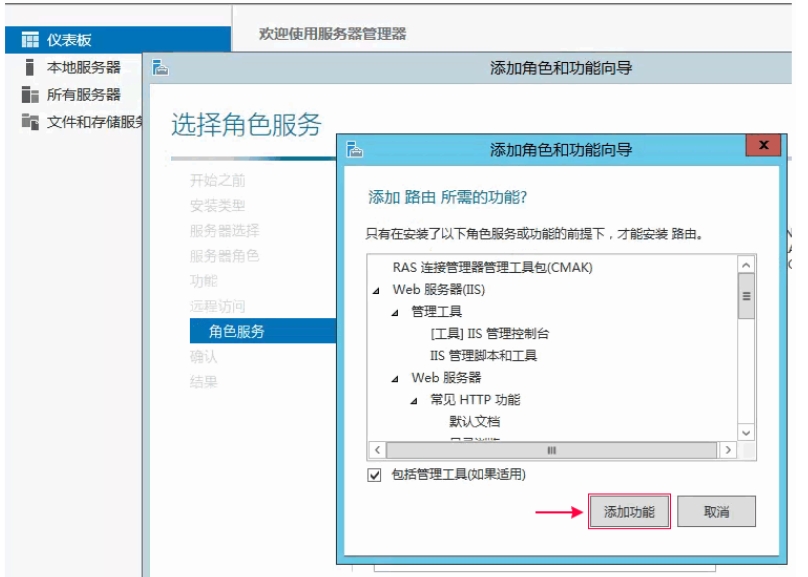
Task: Select IIS 管理脚本和工具 row
Action: (483, 355)
